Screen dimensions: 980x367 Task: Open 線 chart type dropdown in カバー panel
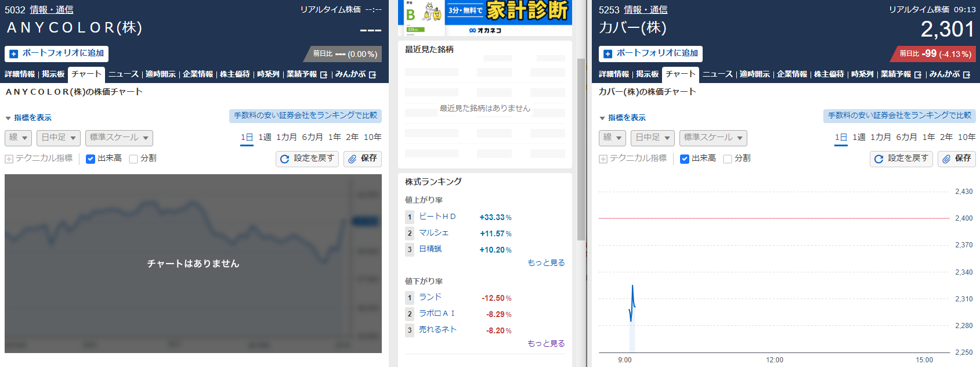point(612,138)
